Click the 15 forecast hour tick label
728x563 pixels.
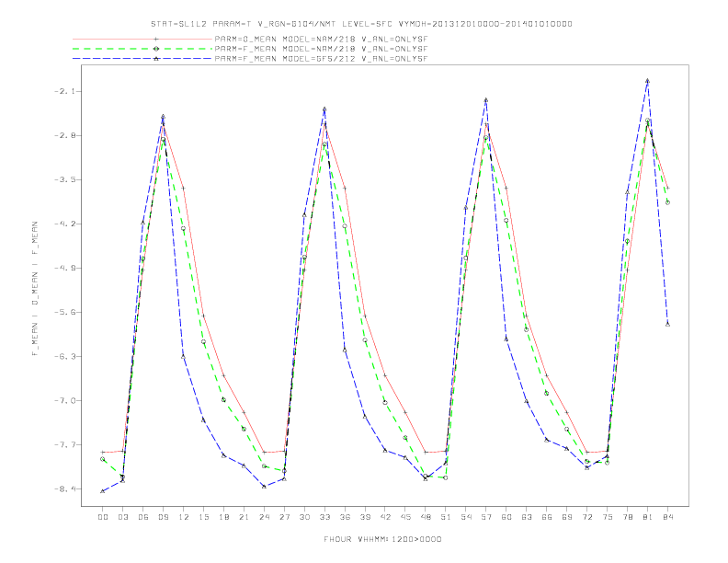pos(203,517)
